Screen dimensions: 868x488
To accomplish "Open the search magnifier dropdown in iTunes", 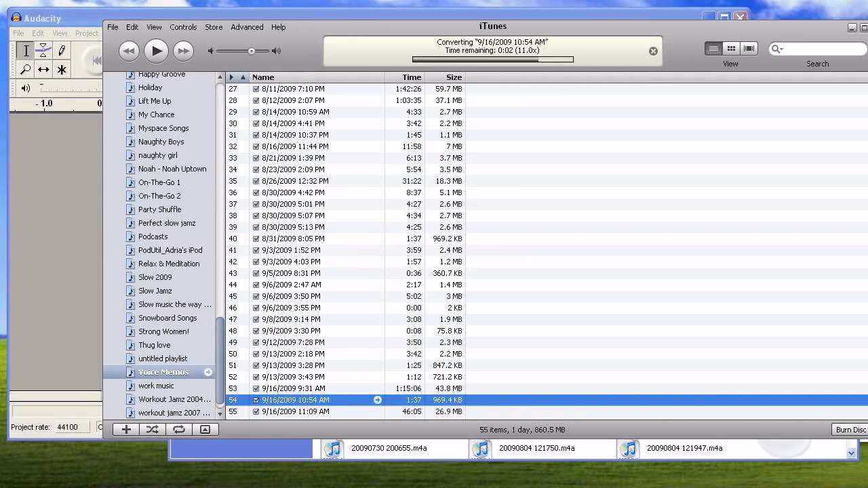I will (777, 49).
